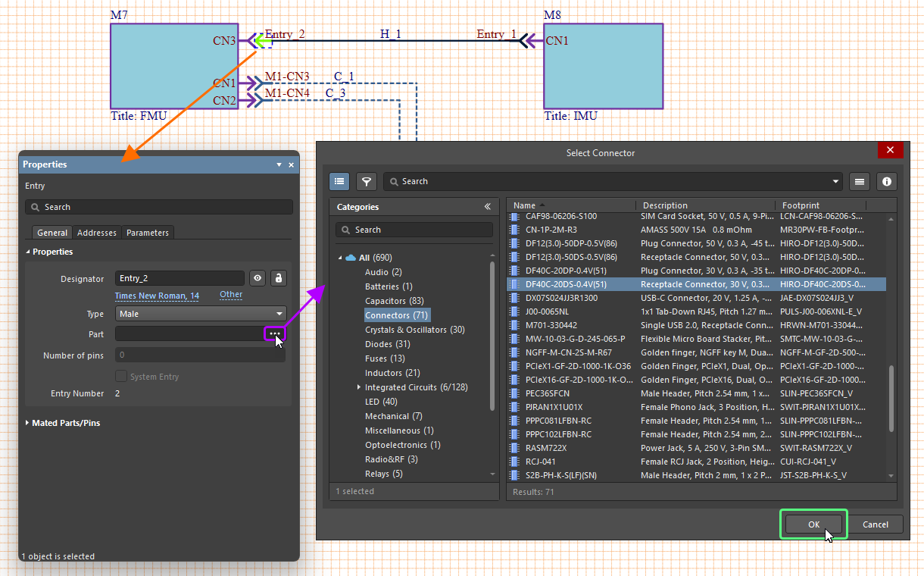Click the Times New Roman, 14 font link
Image resolution: width=924 pixels, height=576 pixels.
[156, 296]
